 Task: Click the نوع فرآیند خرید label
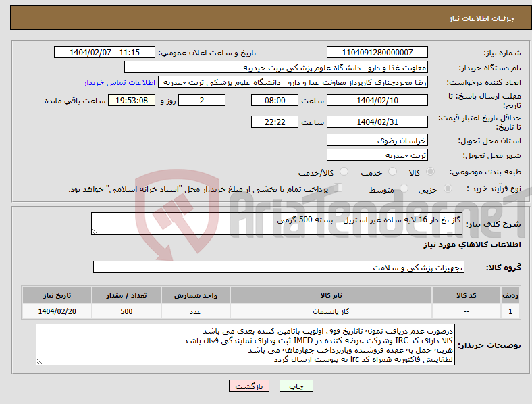click(494, 188)
